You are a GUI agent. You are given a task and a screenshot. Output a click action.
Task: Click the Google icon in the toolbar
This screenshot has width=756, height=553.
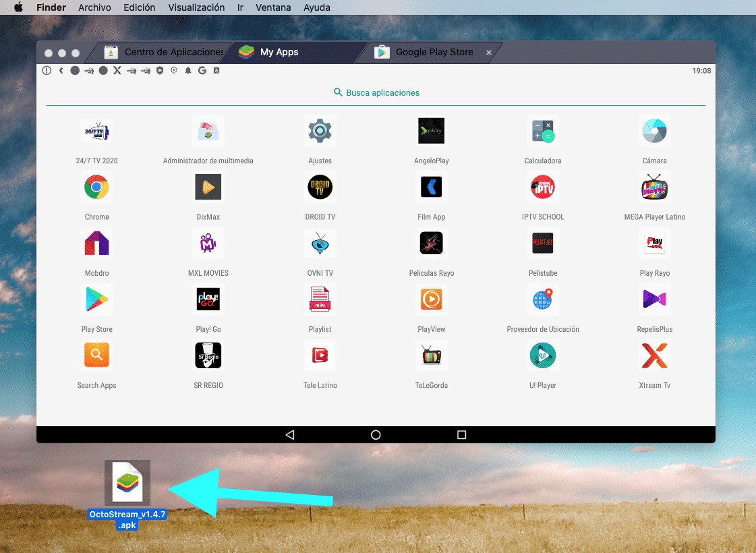tap(202, 70)
